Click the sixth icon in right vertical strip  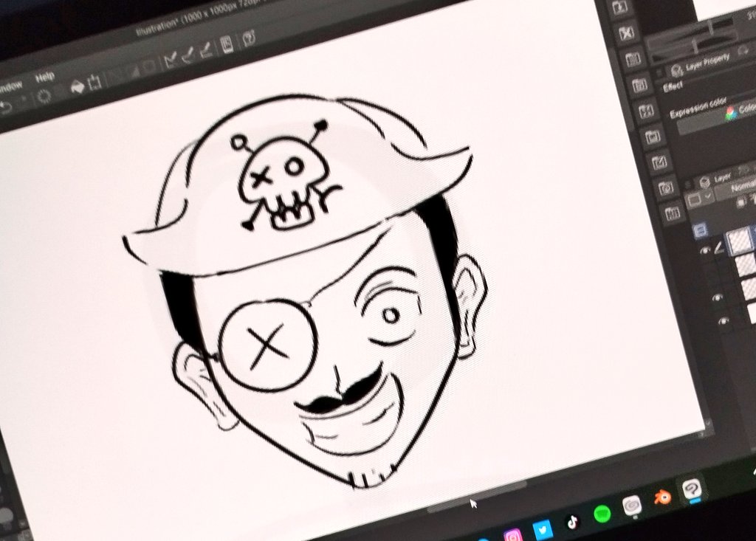pos(653,137)
